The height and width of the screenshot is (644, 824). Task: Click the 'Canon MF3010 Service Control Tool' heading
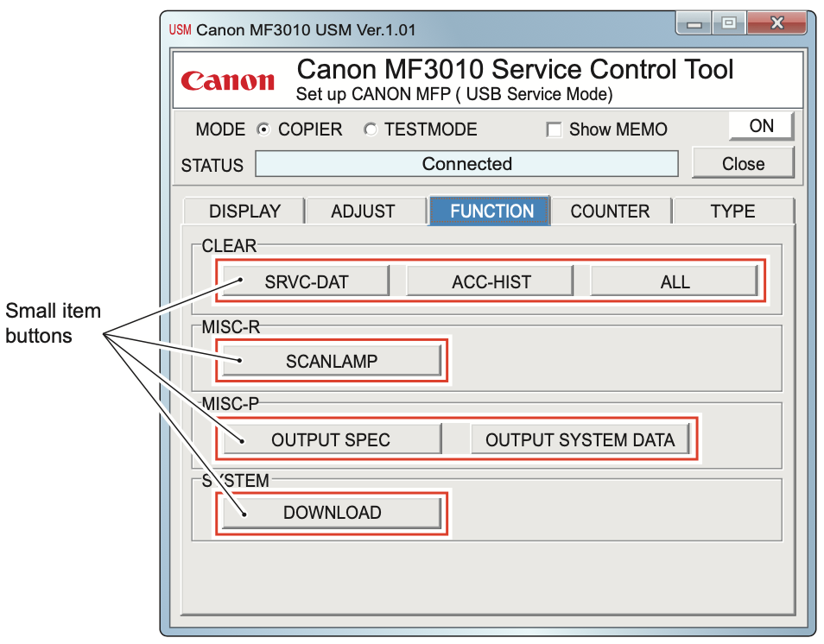tap(515, 69)
